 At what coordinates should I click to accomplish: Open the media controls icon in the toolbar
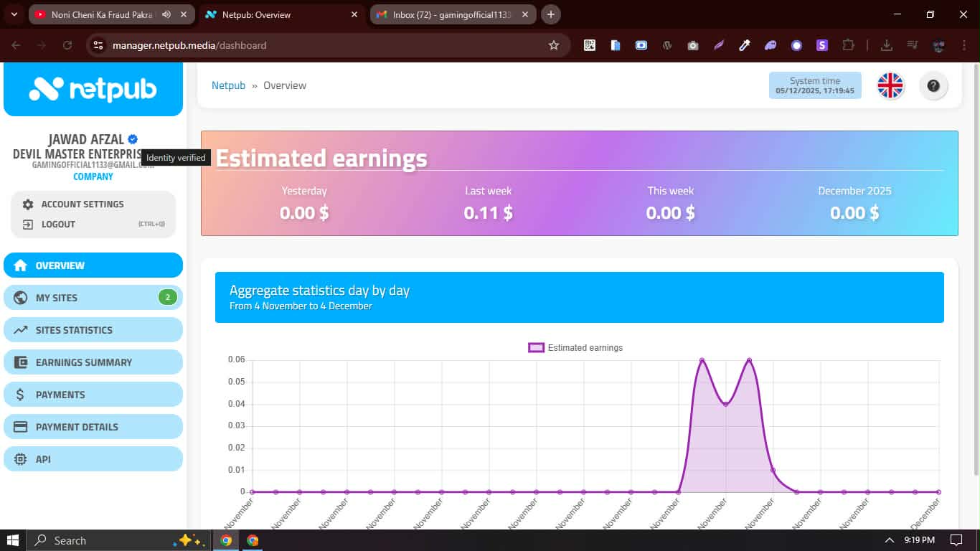(913, 45)
